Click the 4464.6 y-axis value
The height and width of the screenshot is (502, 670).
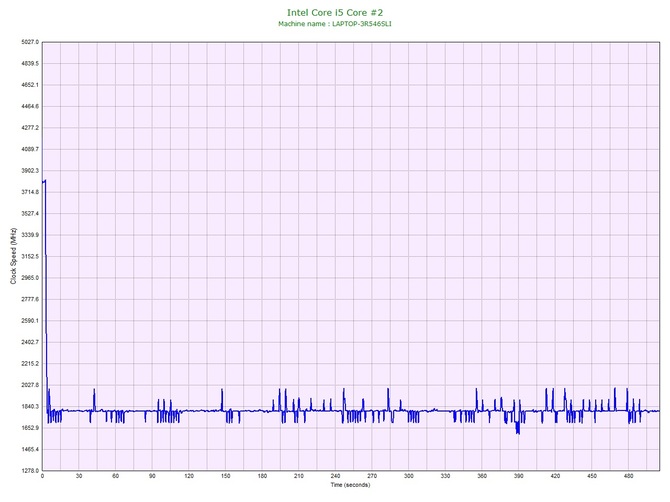coord(30,106)
